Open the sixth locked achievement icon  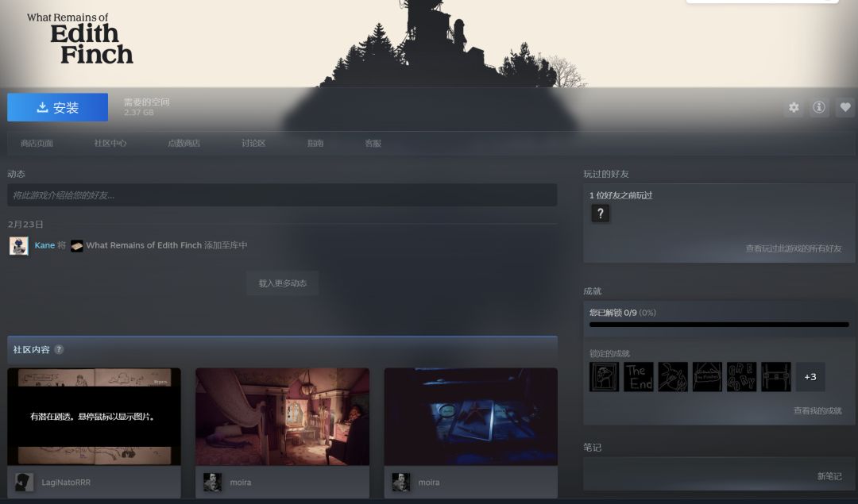point(776,377)
